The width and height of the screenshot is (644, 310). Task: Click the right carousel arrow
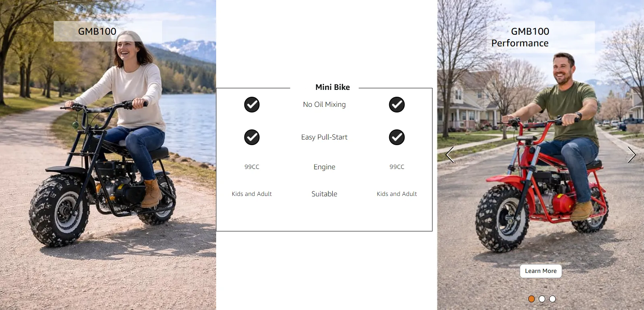(x=631, y=155)
